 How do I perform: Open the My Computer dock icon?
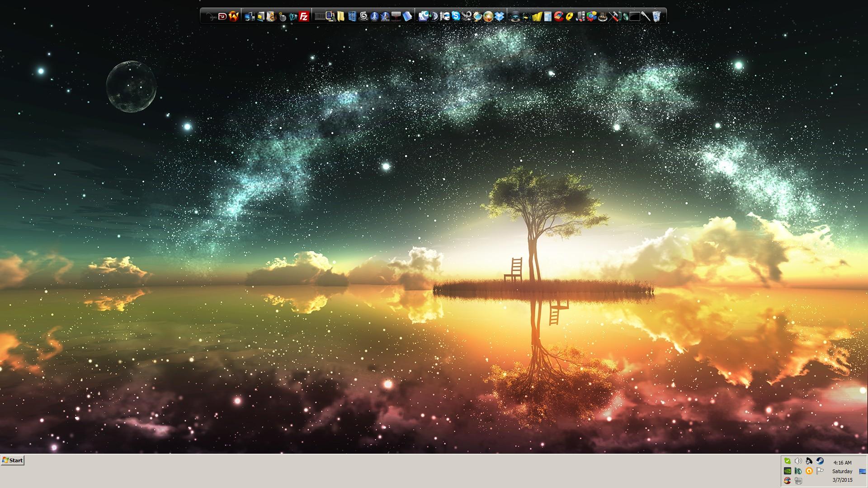[x=250, y=17]
